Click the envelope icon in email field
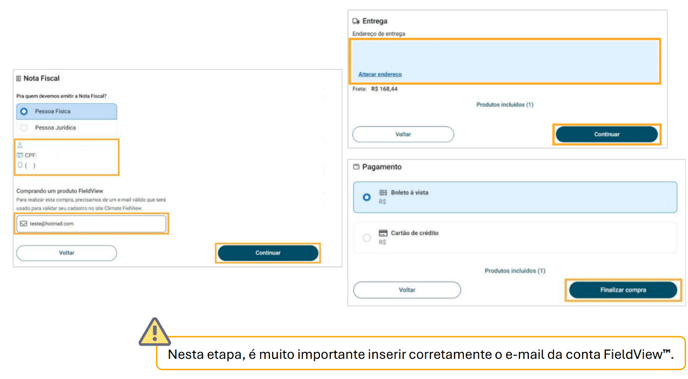Viewport: 688px width, 379px height. pos(24,224)
